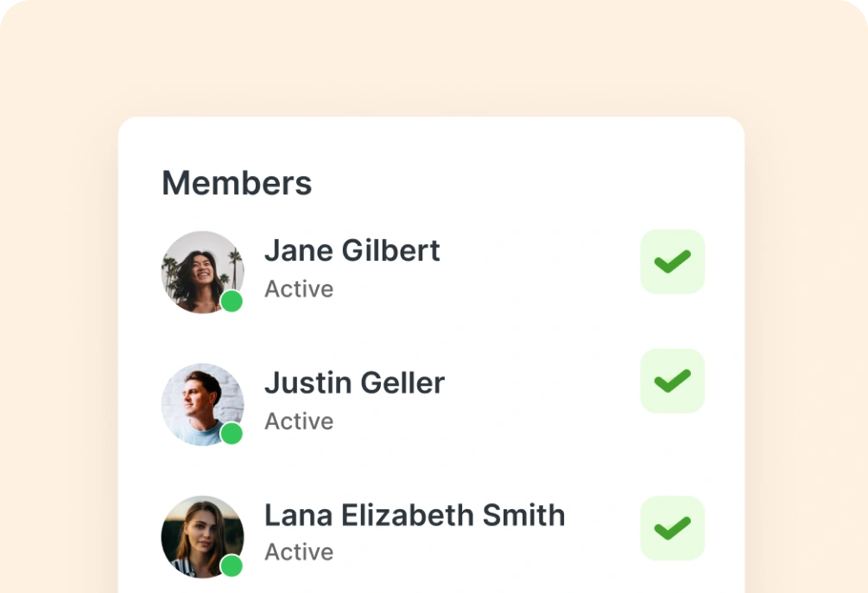Click Active label below Justin Geller
The height and width of the screenshot is (593, 868).
(x=299, y=421)
